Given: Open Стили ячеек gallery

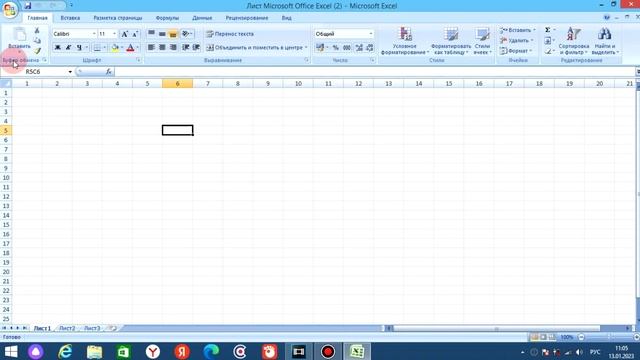Looking at the screenshot, I should 482,41.
